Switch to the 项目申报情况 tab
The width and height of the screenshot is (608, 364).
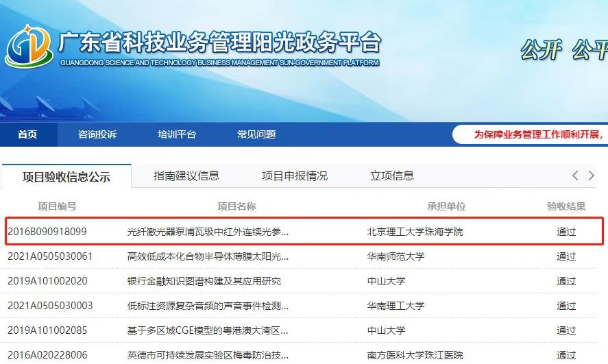tap(295, 175)
